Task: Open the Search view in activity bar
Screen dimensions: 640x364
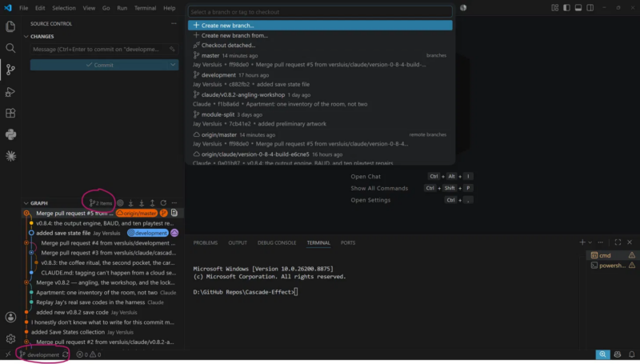Action: (10, 48)
